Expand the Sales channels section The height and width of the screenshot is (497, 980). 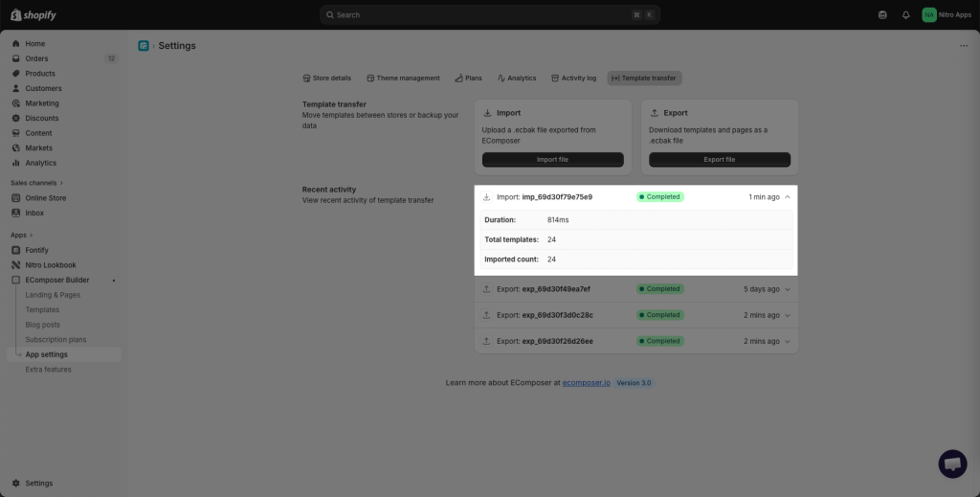point(61,183)
